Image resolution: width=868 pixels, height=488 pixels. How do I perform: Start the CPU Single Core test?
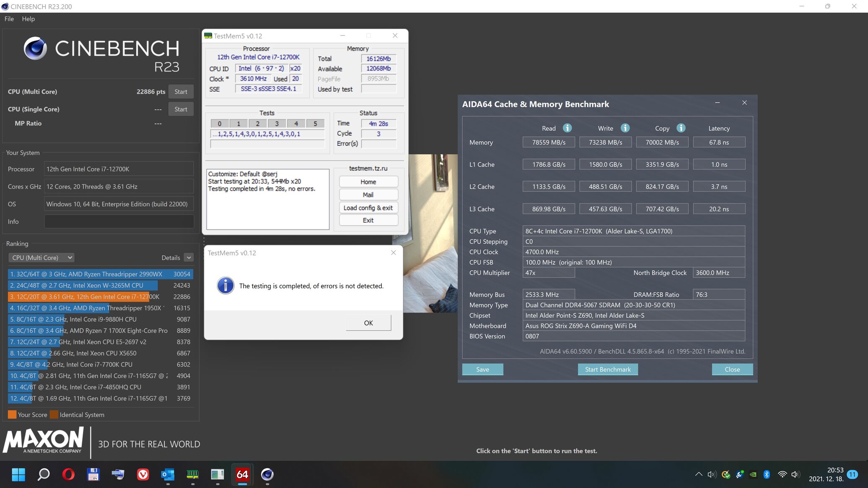coord(181,109)
